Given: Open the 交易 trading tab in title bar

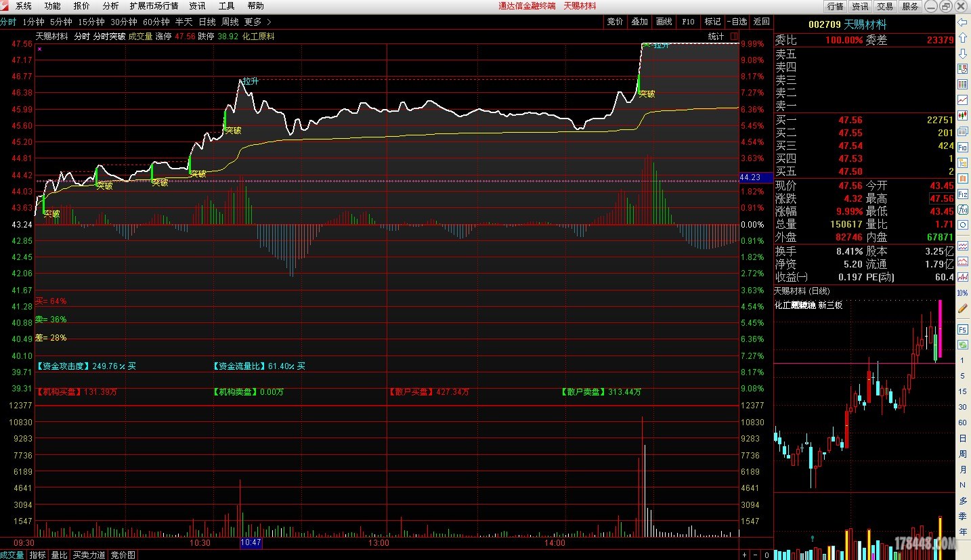Looking at the screenshot, I should [x=885, y=6].
